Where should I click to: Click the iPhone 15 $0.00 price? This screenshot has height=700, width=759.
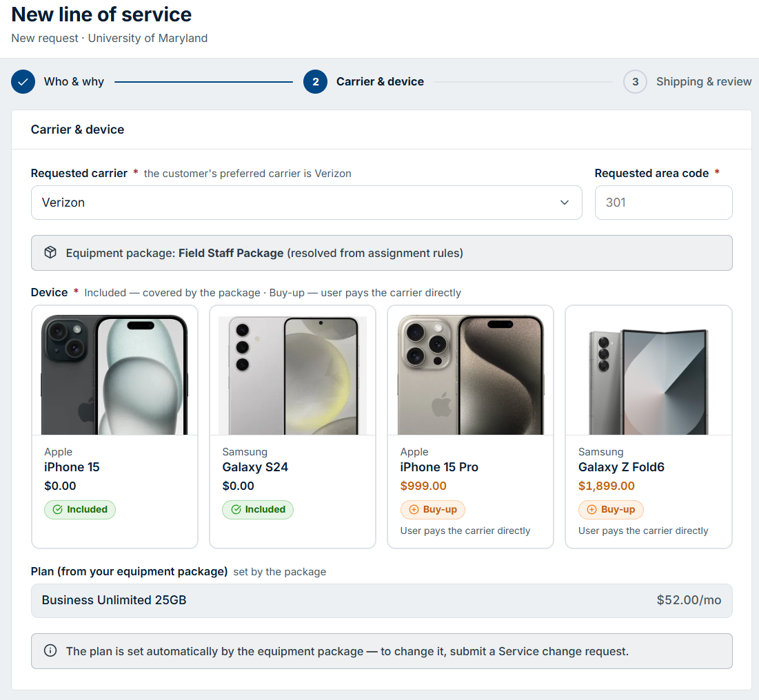60,486
